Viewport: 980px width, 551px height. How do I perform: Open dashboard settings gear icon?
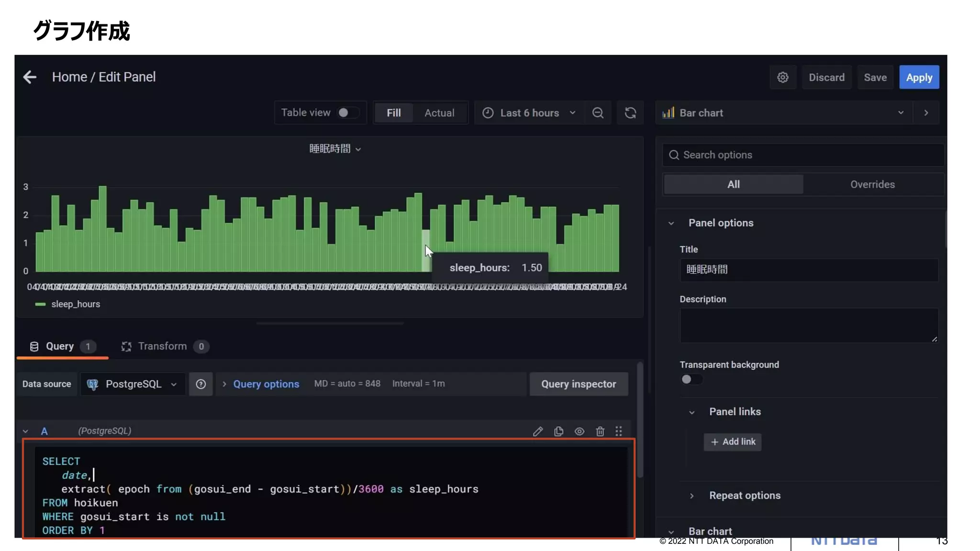click(x=782, y=77)
